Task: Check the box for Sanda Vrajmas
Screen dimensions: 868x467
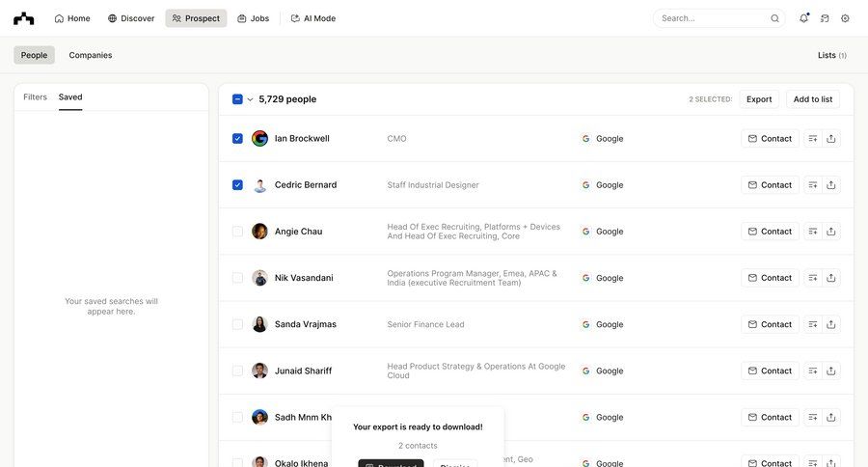Action: point(237,324)
